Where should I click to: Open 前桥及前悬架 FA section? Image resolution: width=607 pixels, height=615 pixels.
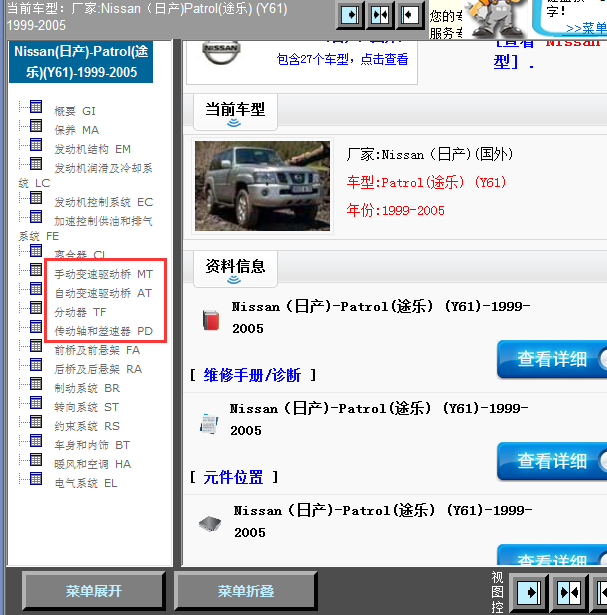pos(97,350)
